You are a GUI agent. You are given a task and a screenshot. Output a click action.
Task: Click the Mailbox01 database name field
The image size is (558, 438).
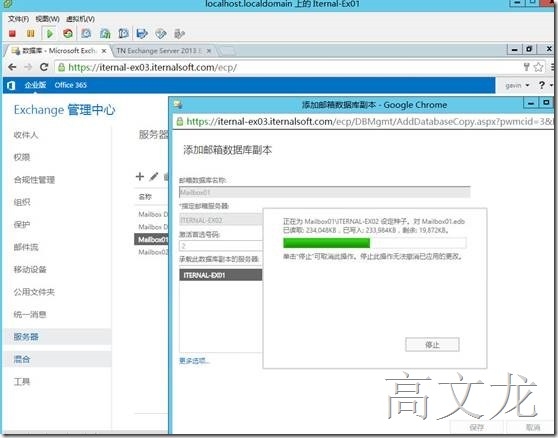pos(325,192)
